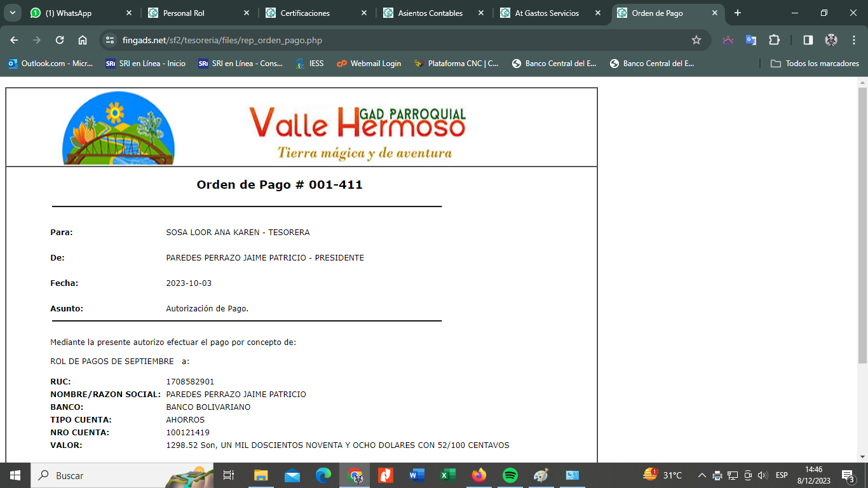Launch Excel from the taskbar
The width and height of the screenshot is (868, 488).
[x=448, y=475]
